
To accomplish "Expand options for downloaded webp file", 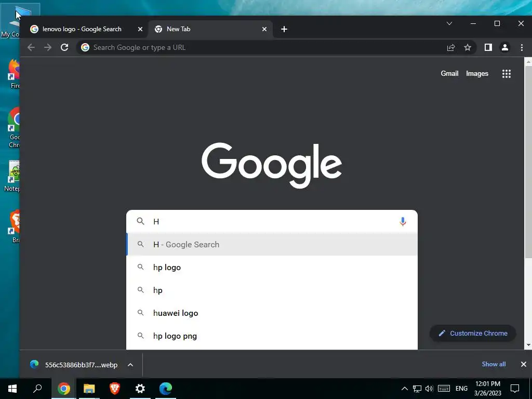I will click(130, 365).
